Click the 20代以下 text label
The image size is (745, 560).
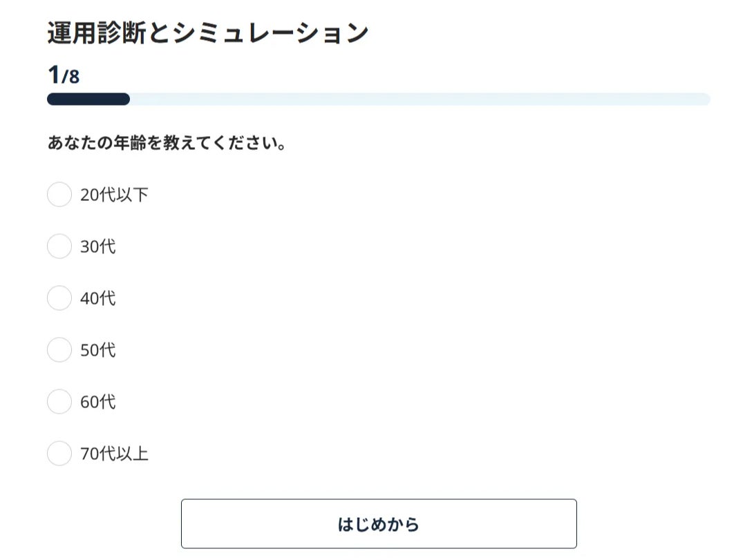click(x=114, y=195)
